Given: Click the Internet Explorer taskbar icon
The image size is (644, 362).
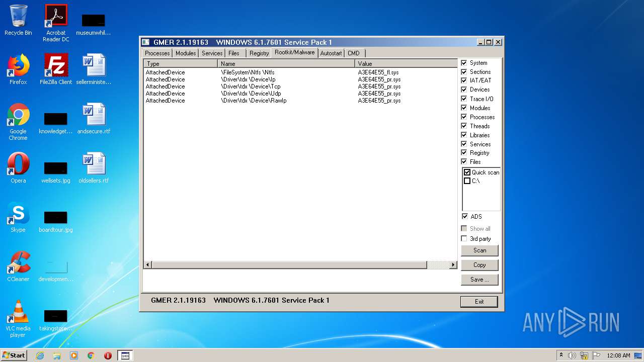Looking at the screenshot, I should pyautogui.click(x=40, y=355).
